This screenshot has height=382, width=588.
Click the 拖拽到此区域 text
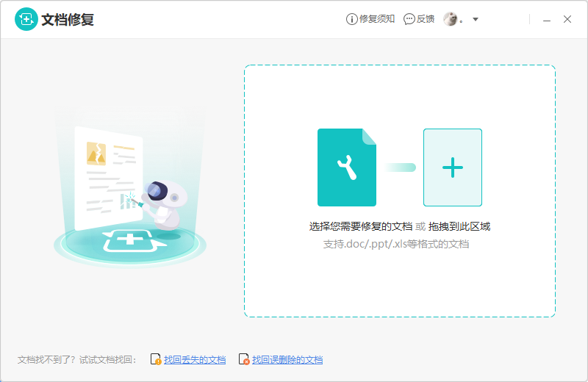click(460, 226)
